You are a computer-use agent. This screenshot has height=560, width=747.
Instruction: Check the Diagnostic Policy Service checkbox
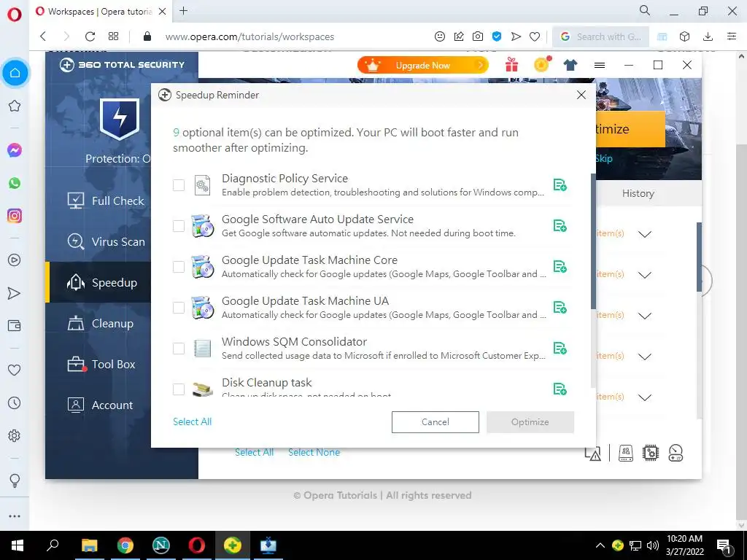tap(179, 185)
